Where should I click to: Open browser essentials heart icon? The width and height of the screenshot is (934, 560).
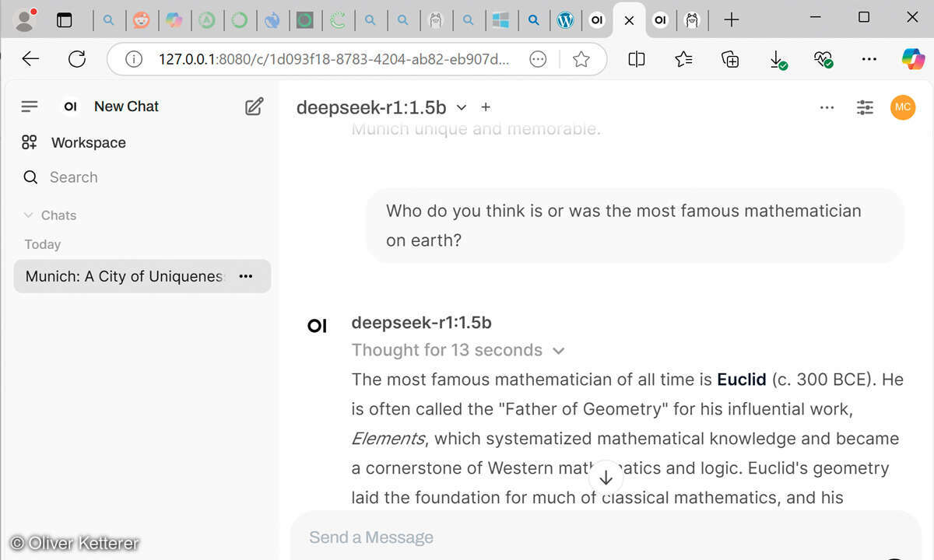(823, 59)
